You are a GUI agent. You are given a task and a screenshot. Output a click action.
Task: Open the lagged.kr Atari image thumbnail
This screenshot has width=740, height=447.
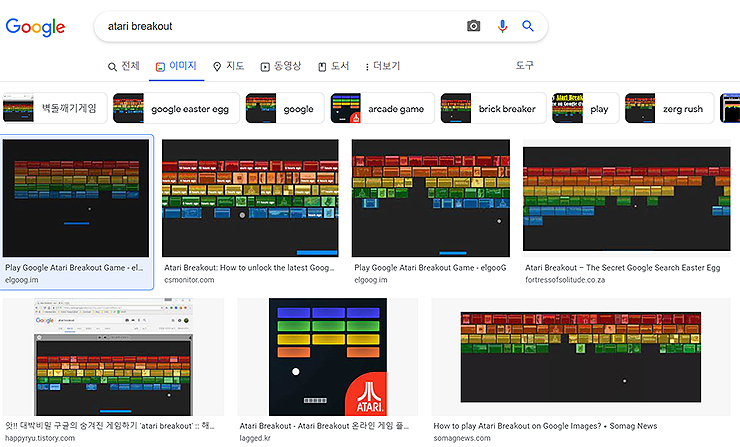[328, 357]
